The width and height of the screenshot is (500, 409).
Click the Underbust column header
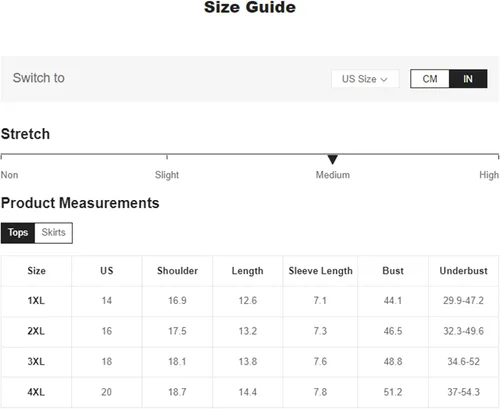463,271
